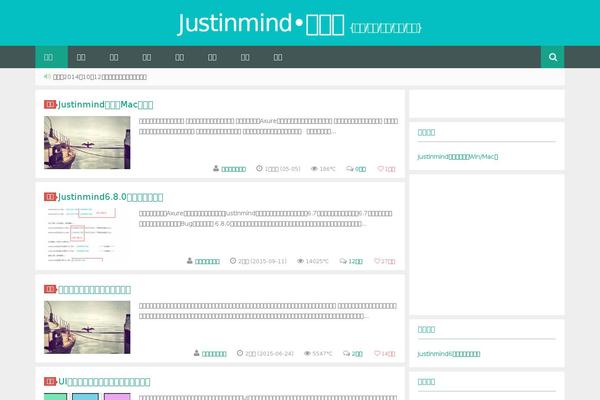
Task: Click the Justinmind site title in the header
Action: [261, 23]
